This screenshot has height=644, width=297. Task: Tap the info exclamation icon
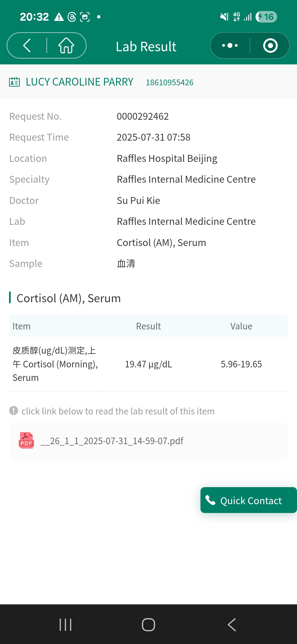coord(13,411)
